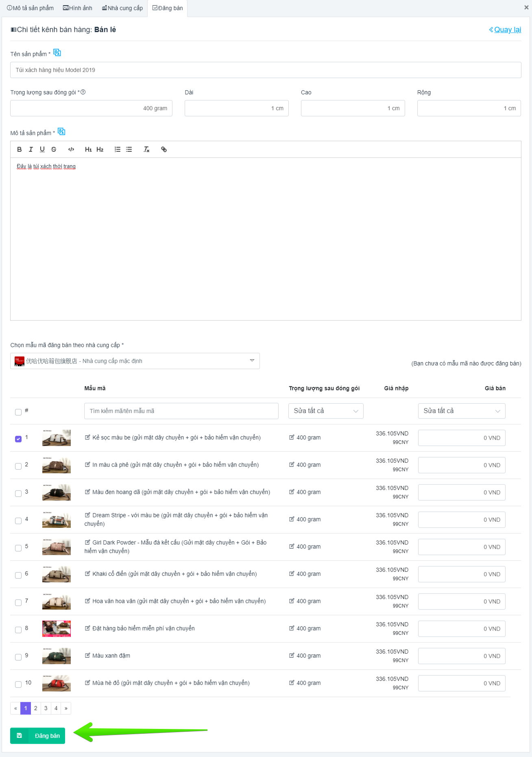532x757 pixels.
Task: Go to next page with » arrow
Action: pyautogui.click(x=66, y=708)
